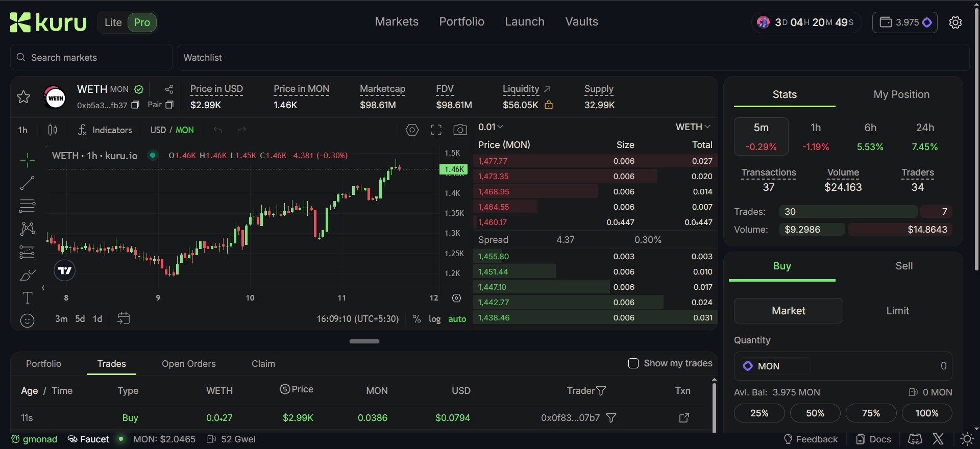The height and width of the screenshot is (449, 980).
Task: Enable Show my trades checkbox
Action: [x=633, y=363]
